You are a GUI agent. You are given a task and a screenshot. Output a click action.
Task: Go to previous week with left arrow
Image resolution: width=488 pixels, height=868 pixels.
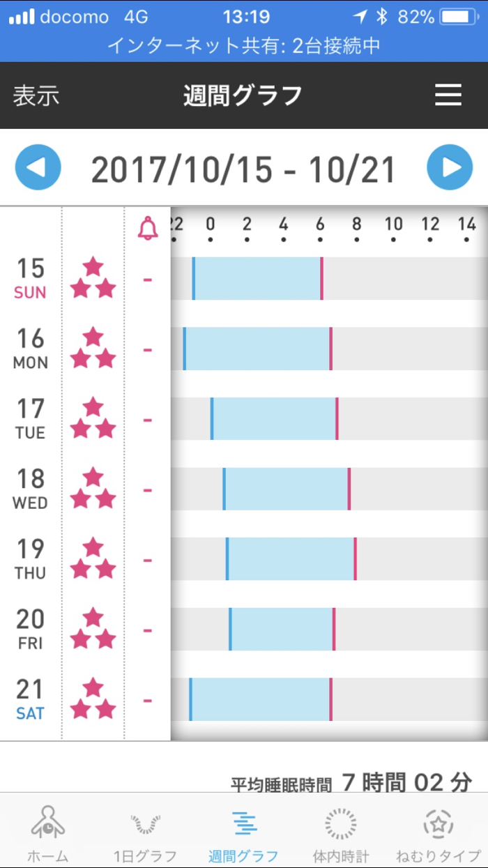pos(38,167)
